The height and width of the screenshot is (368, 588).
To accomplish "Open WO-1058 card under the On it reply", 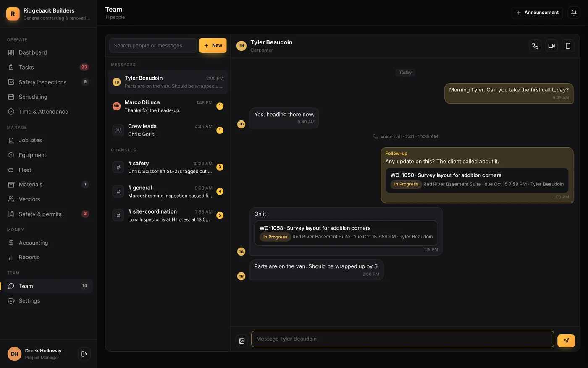I will (346, 233).
